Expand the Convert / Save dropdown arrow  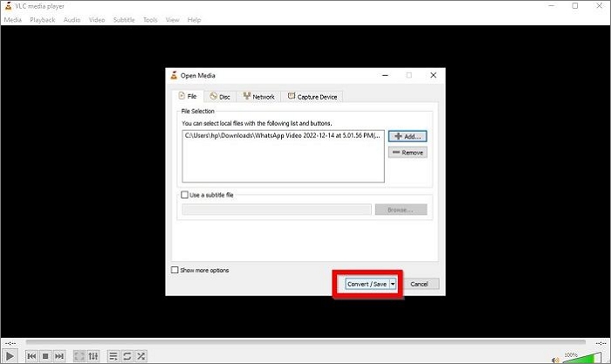pos(394,284)
